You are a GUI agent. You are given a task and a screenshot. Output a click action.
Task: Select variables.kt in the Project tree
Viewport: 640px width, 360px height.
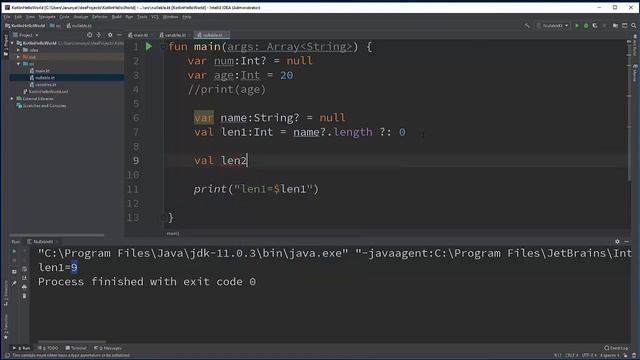(x=43, y=84)
